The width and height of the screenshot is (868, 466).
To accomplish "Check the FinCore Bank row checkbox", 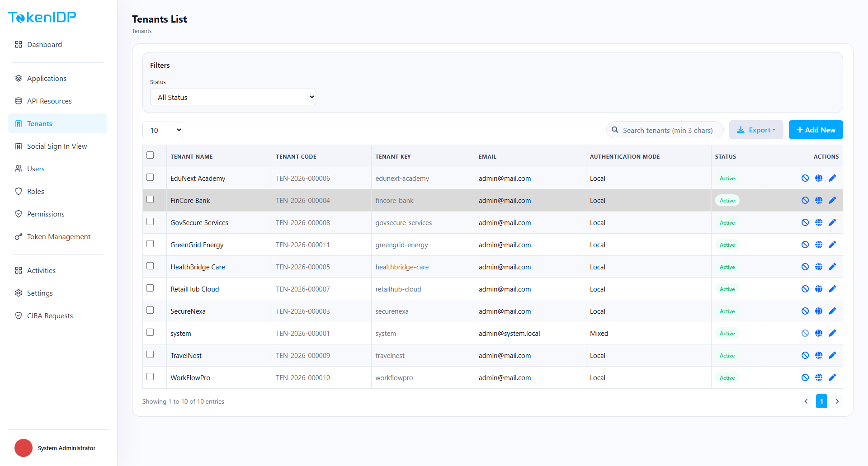I will (x=150, y=199).
